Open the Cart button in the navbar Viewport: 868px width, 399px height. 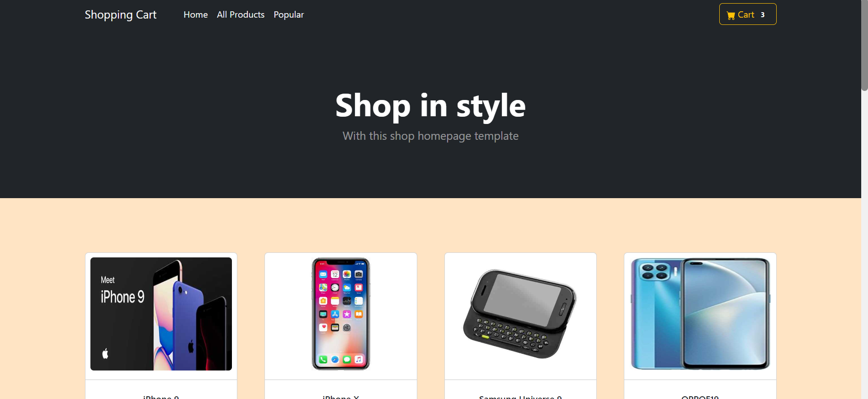coord(748,14)
